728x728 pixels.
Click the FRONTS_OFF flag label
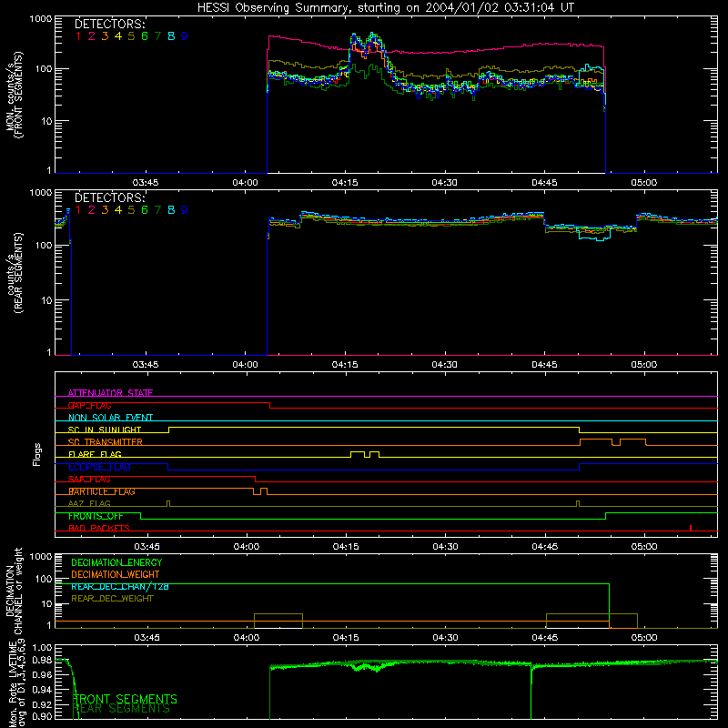pyautogui.click(x=96, y=516)
